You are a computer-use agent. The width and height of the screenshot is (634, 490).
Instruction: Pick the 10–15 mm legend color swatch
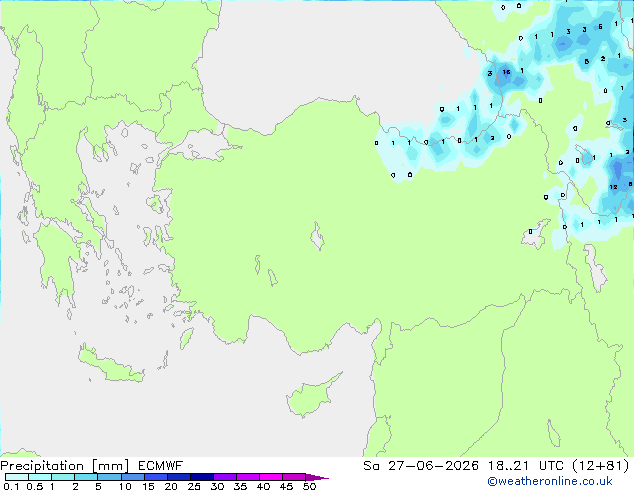(x=132, y=477)
